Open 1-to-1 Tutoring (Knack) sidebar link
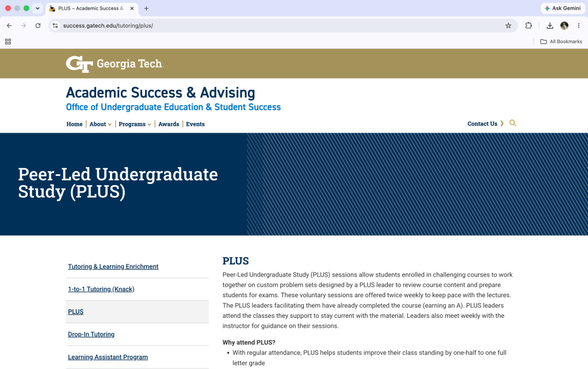Image resolution: width=588 pixels, height=369 pixels. 101,289
